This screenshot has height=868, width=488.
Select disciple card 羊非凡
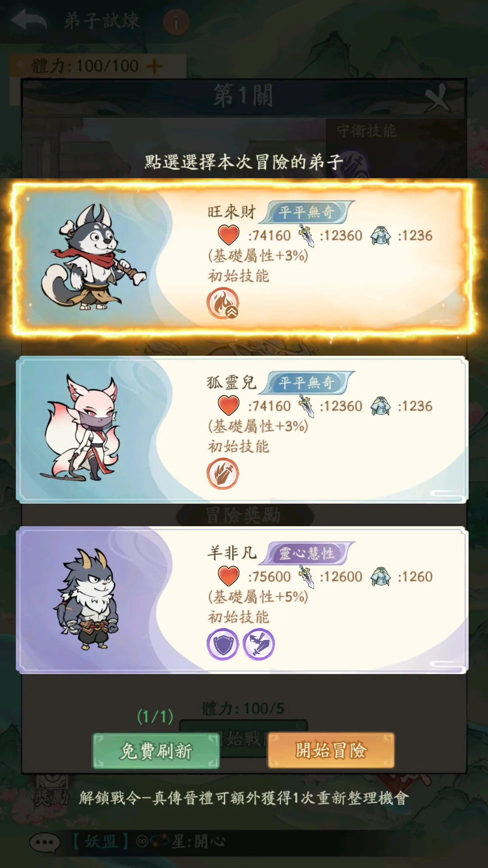pos(242,600)
